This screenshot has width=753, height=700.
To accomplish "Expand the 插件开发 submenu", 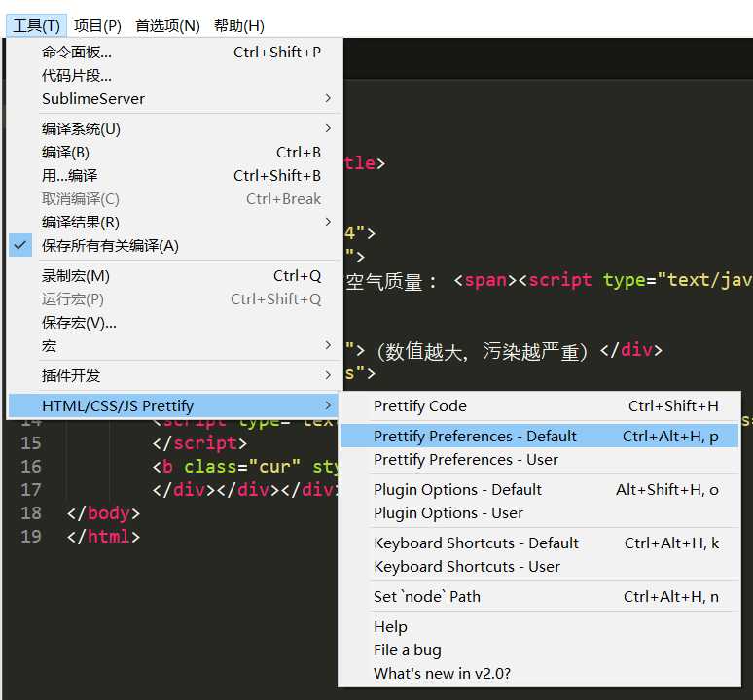I will (x=174, y=375).
